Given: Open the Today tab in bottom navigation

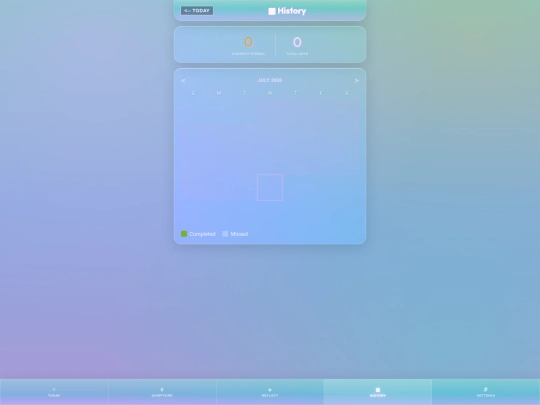Looking at the screenshot, I should pos(54,392).
